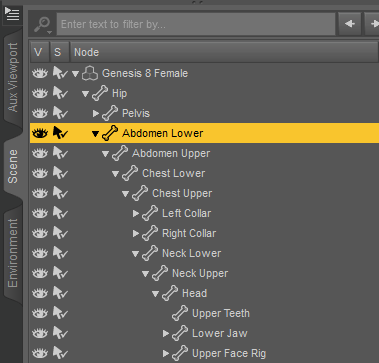Hide Genesis 8 Female with eye icon
Image resolution: width=379 pixels, height=363 pixels.
pos(40,73)
